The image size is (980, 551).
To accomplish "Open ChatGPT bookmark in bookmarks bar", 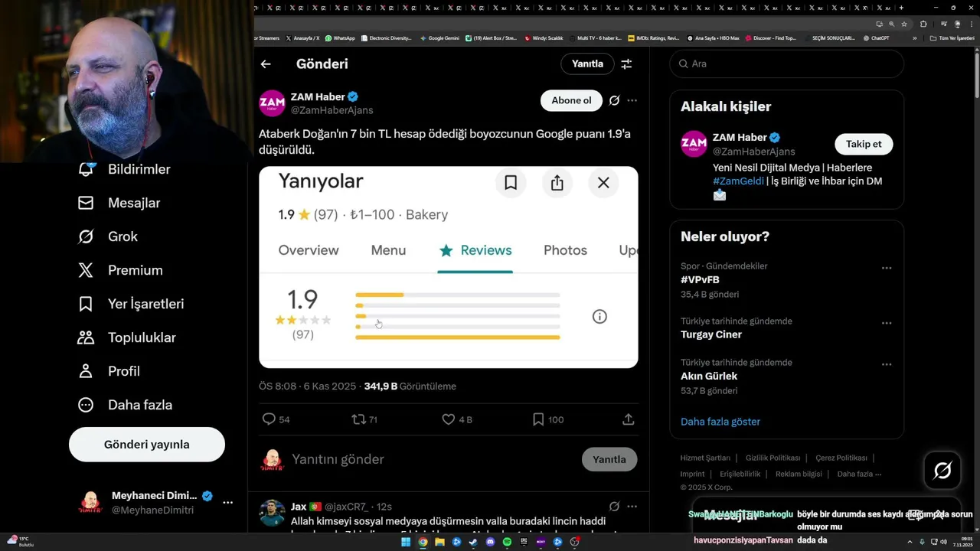I will (x=876, y=37).
